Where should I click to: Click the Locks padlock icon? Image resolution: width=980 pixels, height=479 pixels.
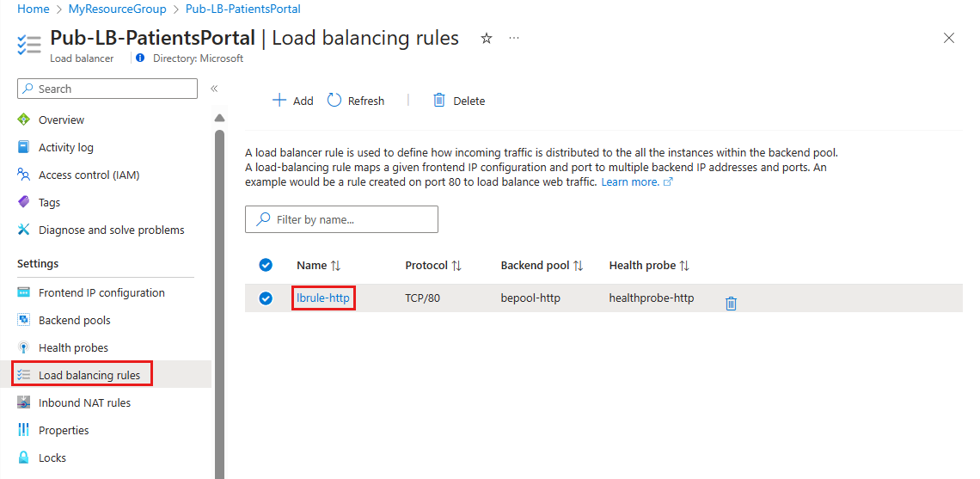(x=24, y=458)
